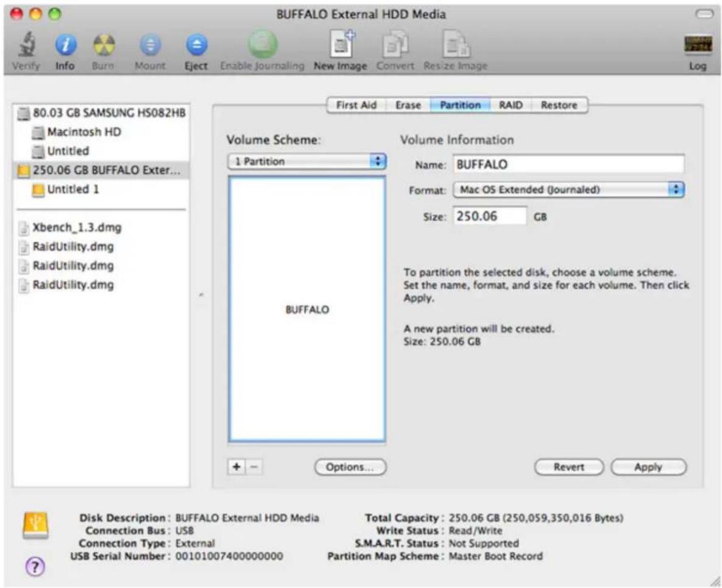Click Enable Journaling toolbar icon
This screenshot has height=588, width=722.
tap(263, 44)
